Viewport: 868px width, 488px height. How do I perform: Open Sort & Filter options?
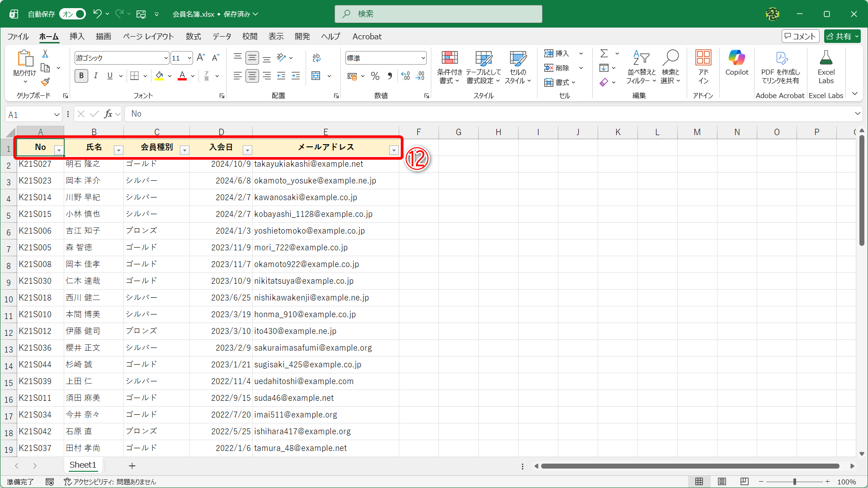[x=641, y=67]
